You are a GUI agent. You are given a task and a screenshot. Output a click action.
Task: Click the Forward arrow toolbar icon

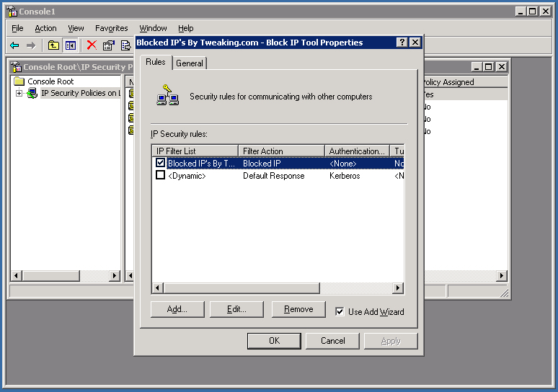click(x=31, y=45)
